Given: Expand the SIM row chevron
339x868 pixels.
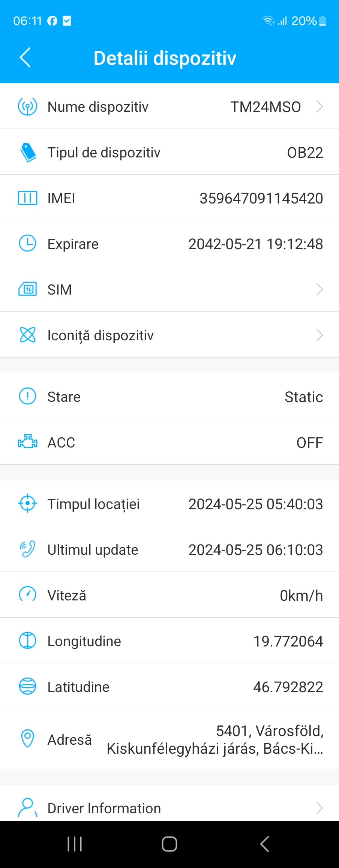Looking at the screenshot, I should click(x=319, y=289).
